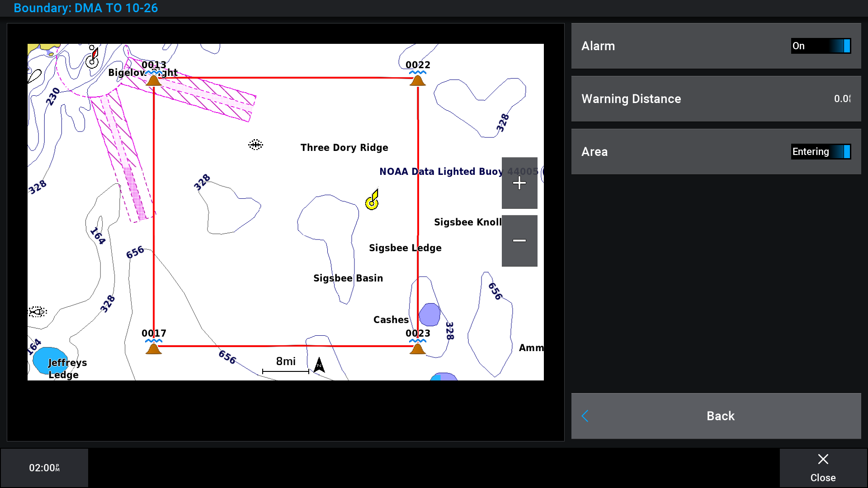868x488 pixels.
Task: Zoom out the chart with minus button
Action: 519,240
